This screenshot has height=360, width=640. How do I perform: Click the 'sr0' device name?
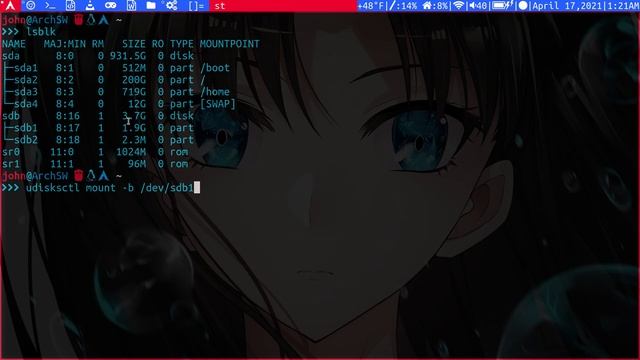[x=11, y=152]
